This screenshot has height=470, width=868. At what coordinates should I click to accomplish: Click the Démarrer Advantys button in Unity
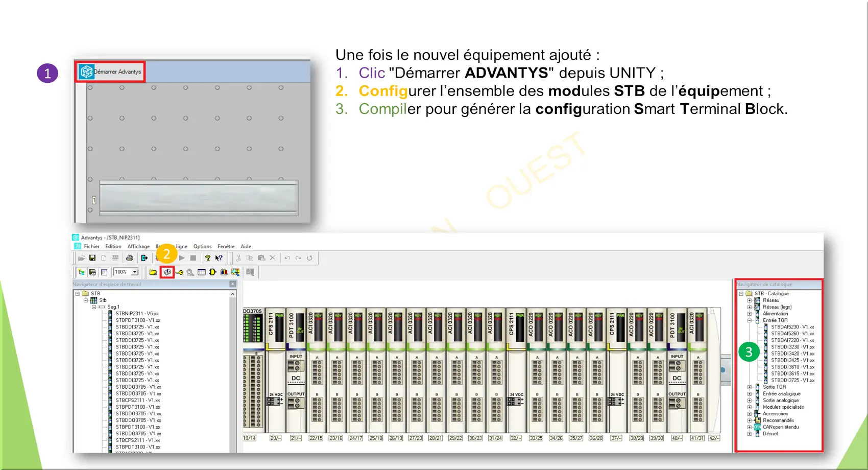(111, 72)
